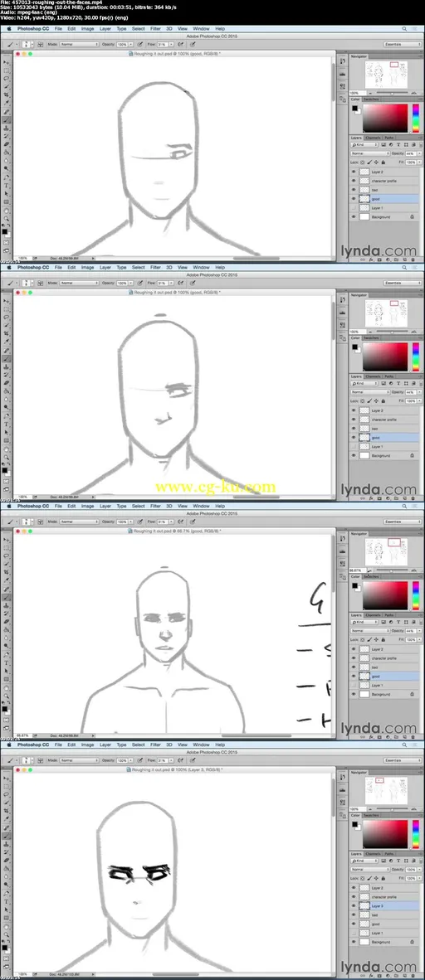Screen dimensions: 425x980
Task: Hide 'good' layer in the one-eyed sketch frame
Action: click(x=354, y=198)
